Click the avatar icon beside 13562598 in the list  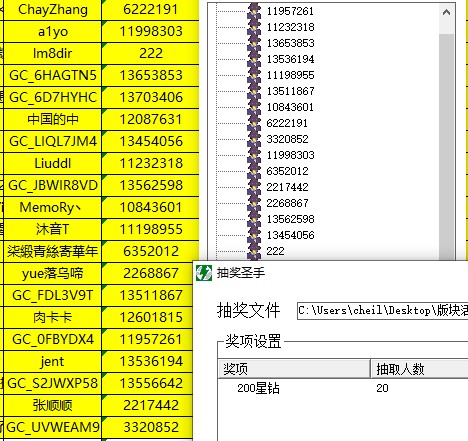(254, 219)
